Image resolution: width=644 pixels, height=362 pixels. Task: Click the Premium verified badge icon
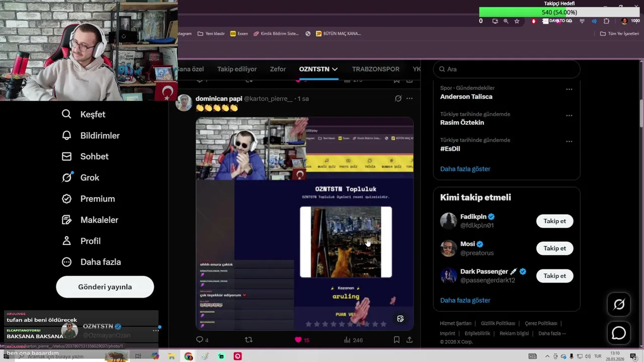66,199
